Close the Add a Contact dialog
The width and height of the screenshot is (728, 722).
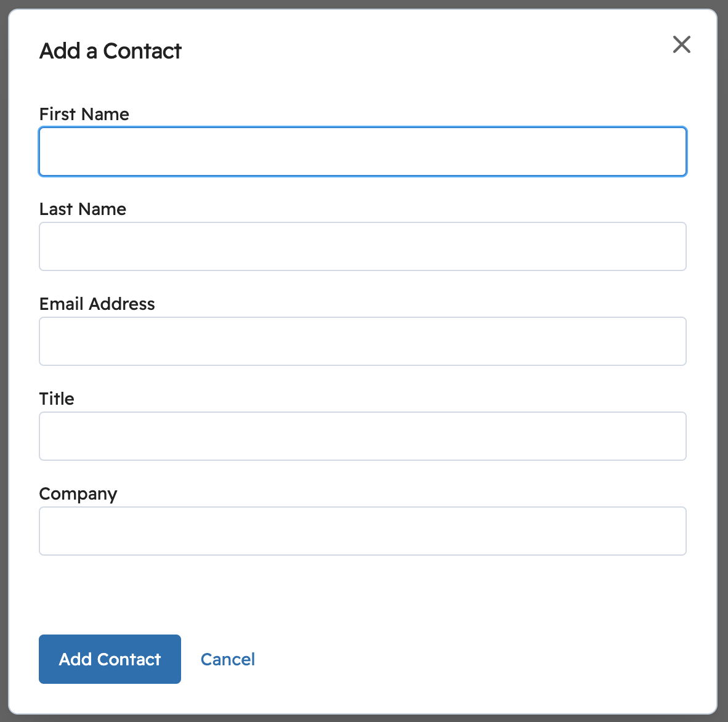pyautogui.click(x=681, y=44)
